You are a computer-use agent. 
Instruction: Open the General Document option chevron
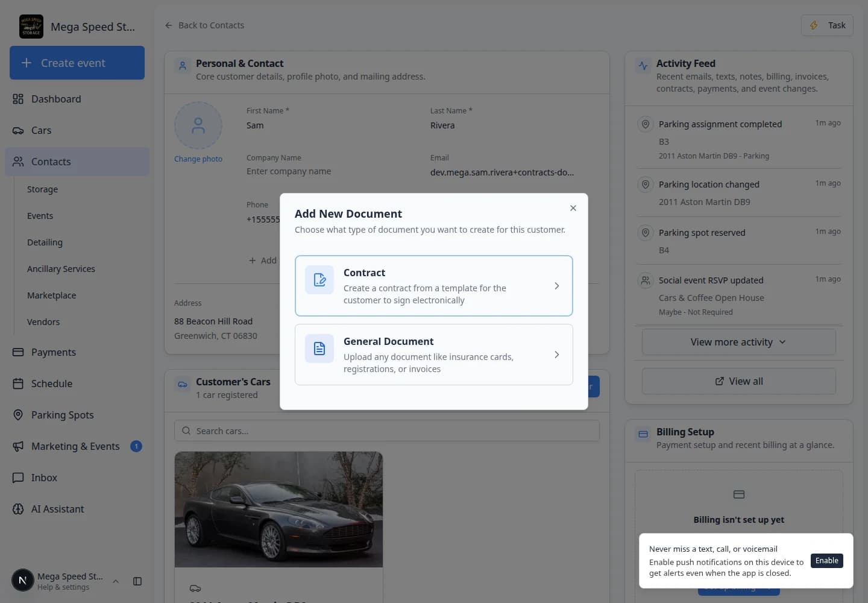click(556, 355)
